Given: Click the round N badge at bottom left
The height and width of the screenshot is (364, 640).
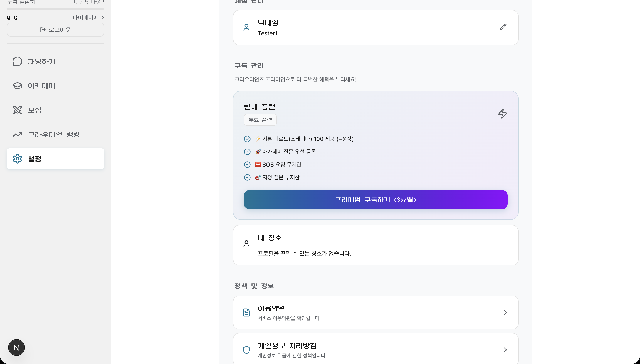Looking at the screenshot, I should 17,347.
